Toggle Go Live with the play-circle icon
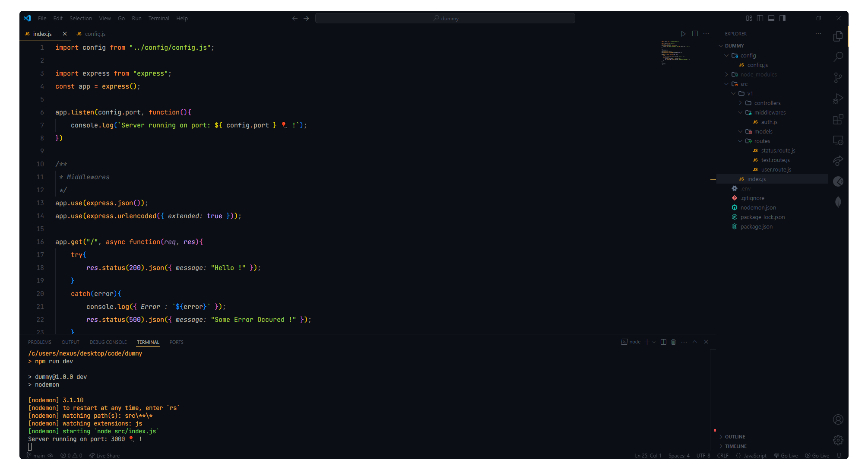The height and width of the screenshot is (470, 868). (x=817, y=456)
